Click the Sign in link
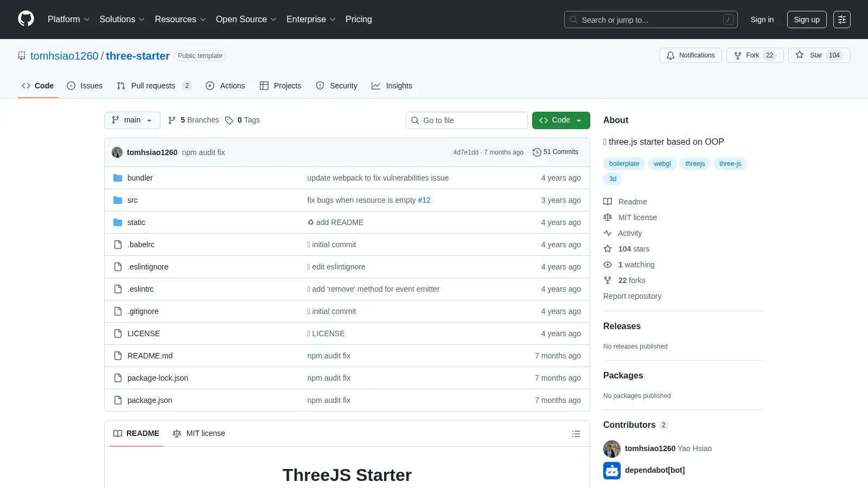 (x=762, y=20)
